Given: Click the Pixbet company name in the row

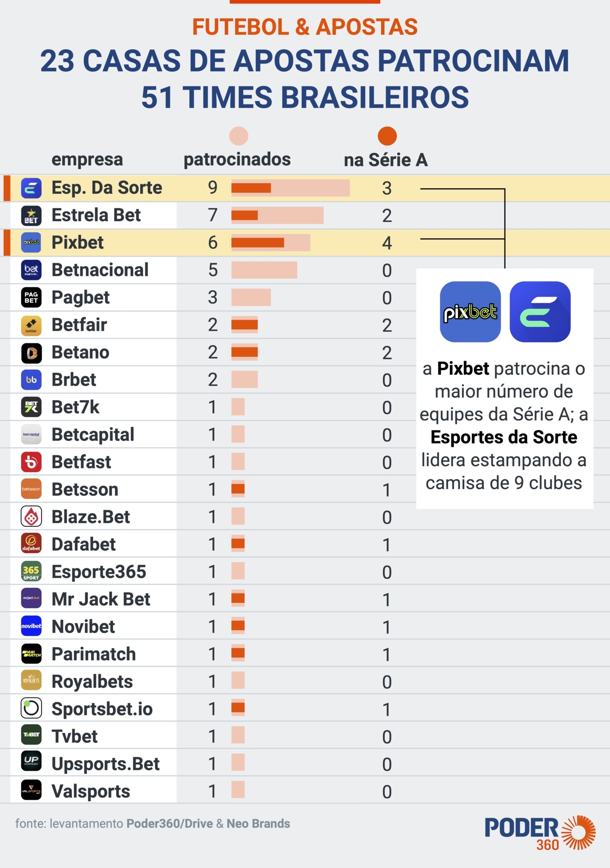Looking at the screenshot, I should 78,243.
